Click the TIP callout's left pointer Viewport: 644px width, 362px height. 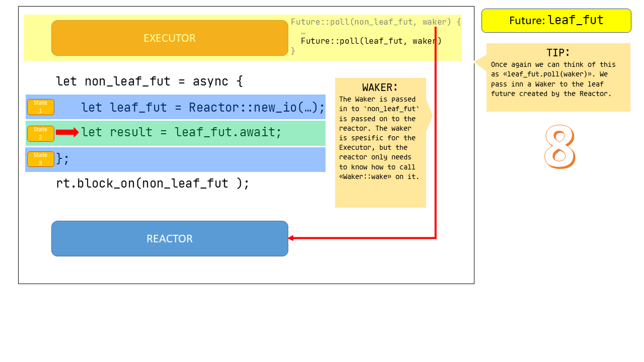click(479, 63)
